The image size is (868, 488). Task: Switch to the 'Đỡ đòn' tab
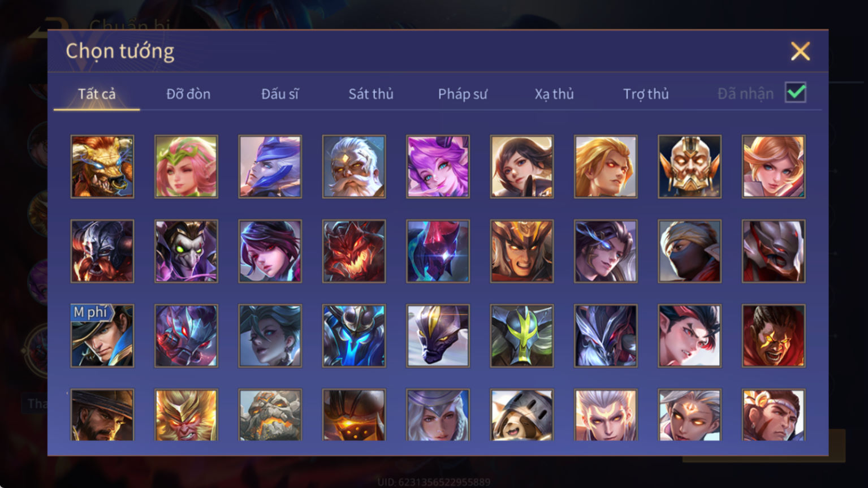(x=188, y=94)
